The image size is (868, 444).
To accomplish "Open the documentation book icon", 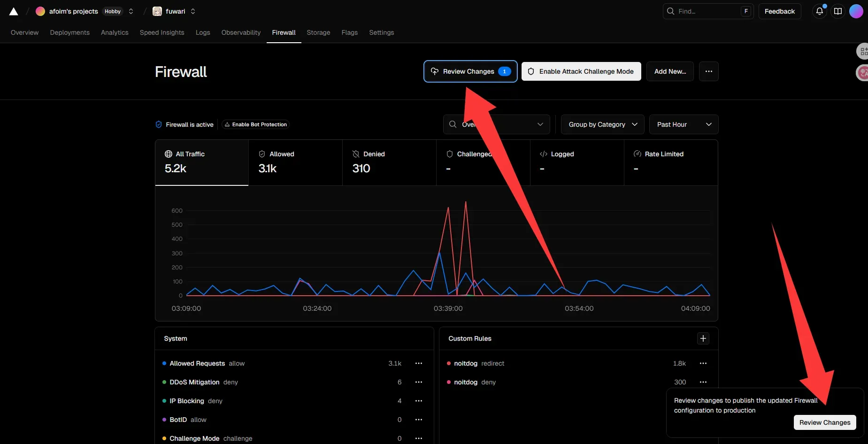I will click(x=838, y=11).
